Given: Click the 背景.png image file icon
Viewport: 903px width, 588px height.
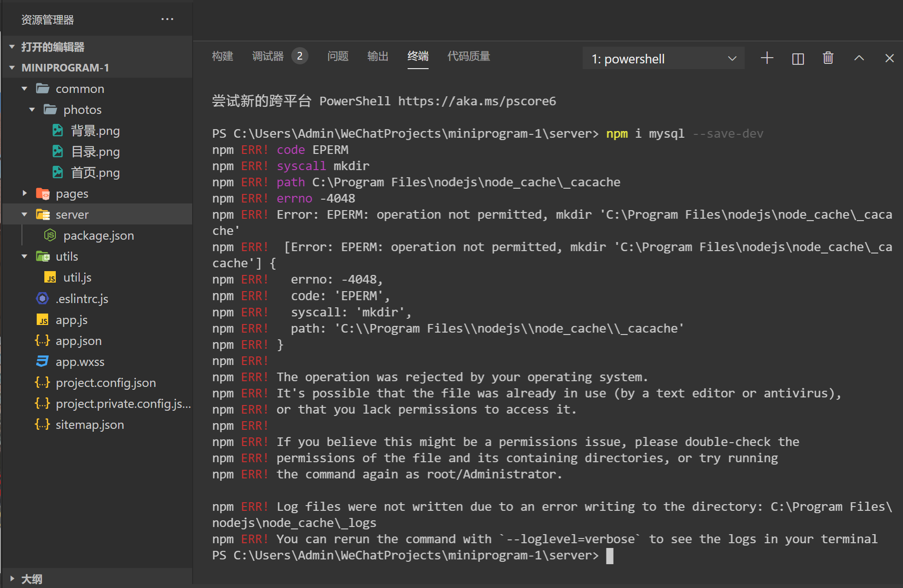Looking at the screenshot, I should click(58, 131).
